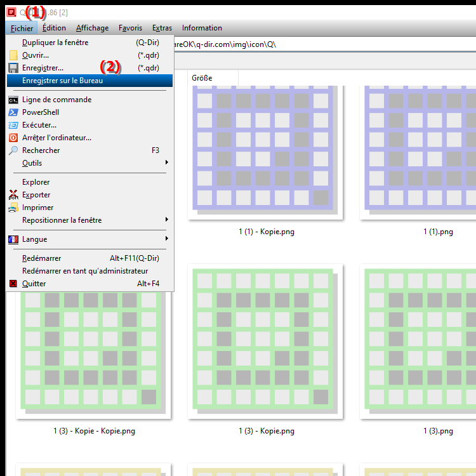Click the printer icon beside Imprimer
This screenshot has width=476, height=476.
tap(13, 208)
